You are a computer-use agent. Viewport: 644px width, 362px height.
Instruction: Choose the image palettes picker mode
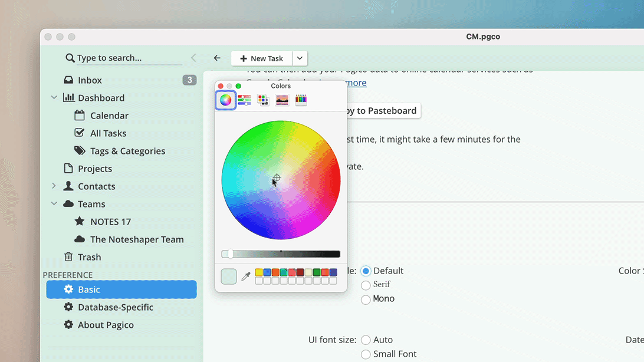(282, 100)
